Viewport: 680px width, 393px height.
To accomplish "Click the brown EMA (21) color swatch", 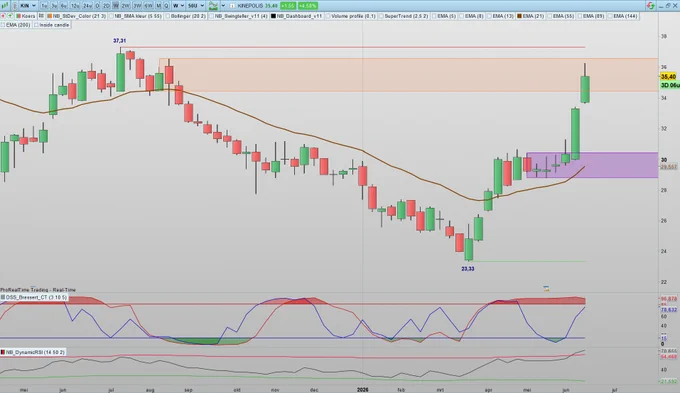I will pos(519,16).
